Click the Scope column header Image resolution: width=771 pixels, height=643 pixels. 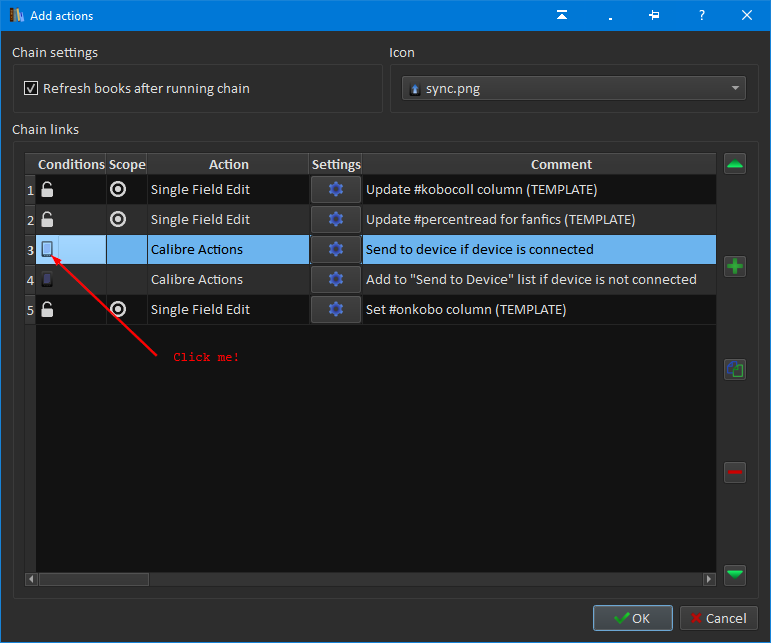click(x=127, y=164)
